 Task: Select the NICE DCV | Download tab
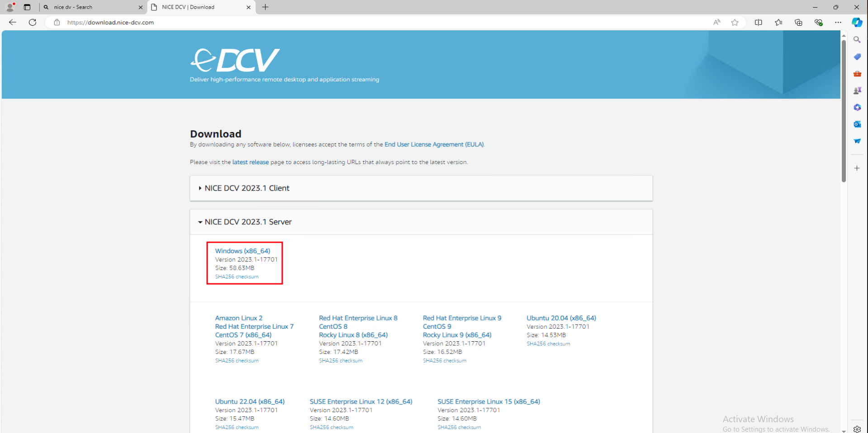(202, 7)
